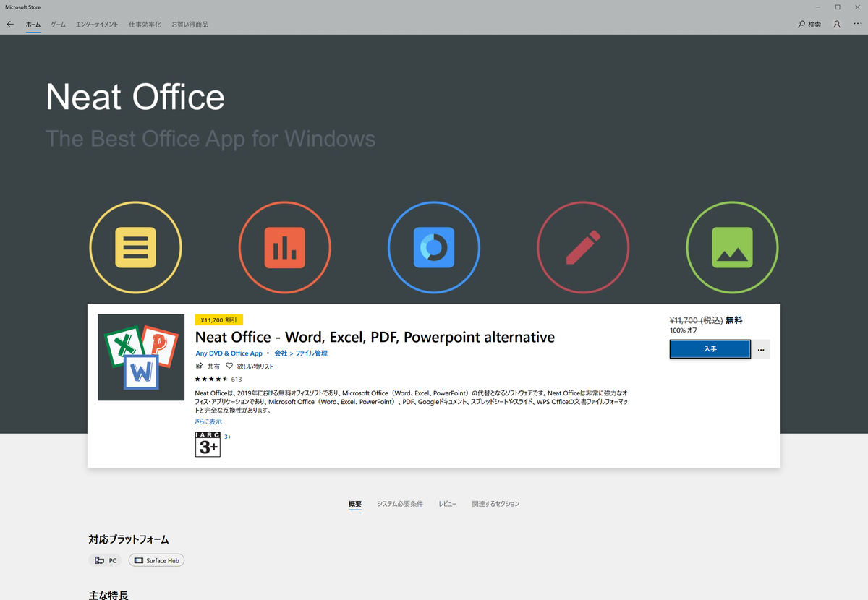Click the green picture circle icon
The width and height of the screenshot is (868, 600).
tap(732, 248)
